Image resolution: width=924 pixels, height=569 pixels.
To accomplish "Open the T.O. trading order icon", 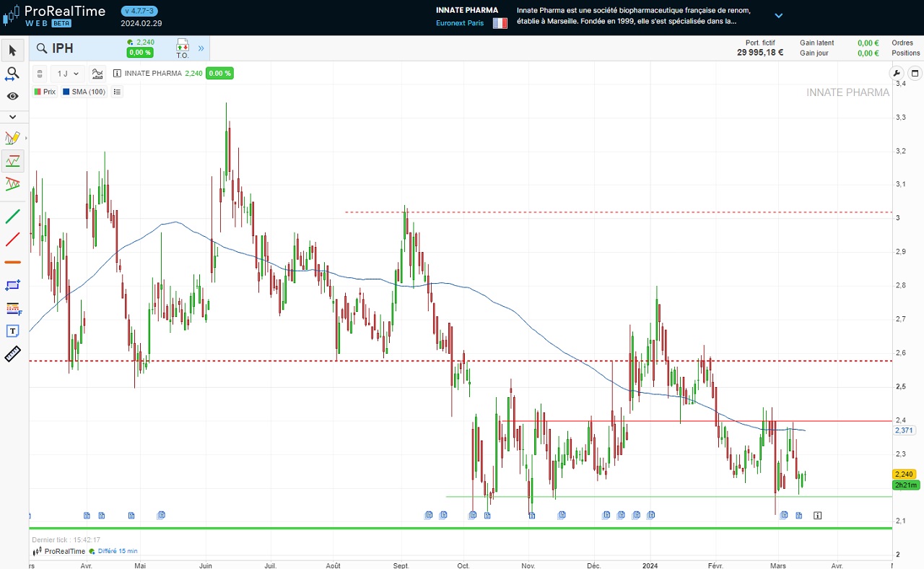I will (182, 49).
